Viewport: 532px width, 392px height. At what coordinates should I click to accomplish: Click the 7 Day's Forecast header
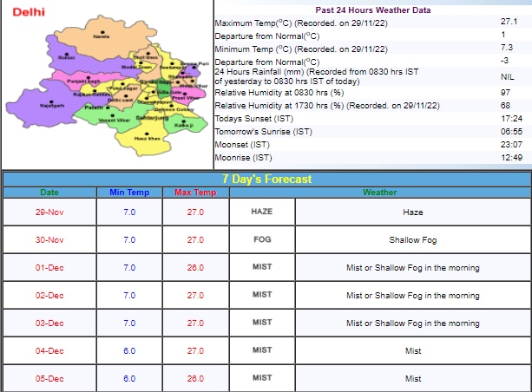coord(266,179)
